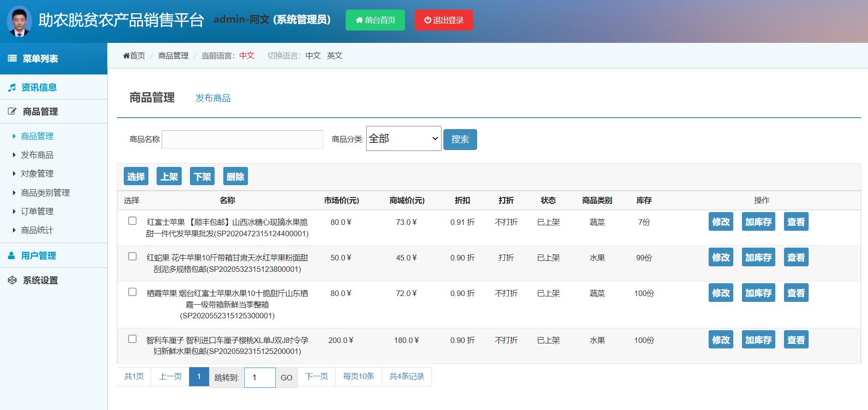The image size is (868, 410).
Task: Click the 下一页 pagination link
Action: click(317, 376)
